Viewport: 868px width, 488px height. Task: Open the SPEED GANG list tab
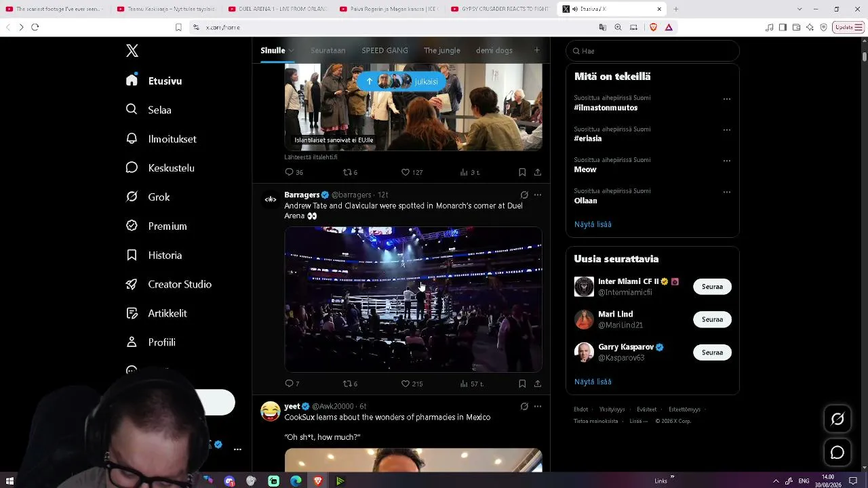click(x=384, y=50)
